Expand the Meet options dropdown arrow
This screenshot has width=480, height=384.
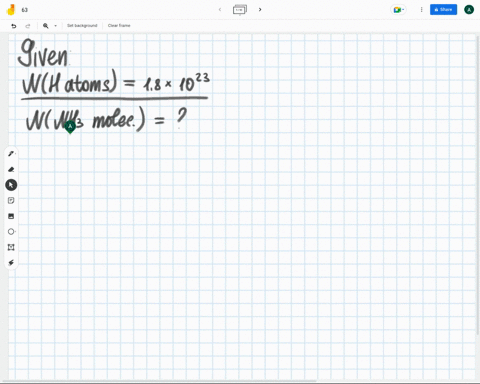click(403, 10)
